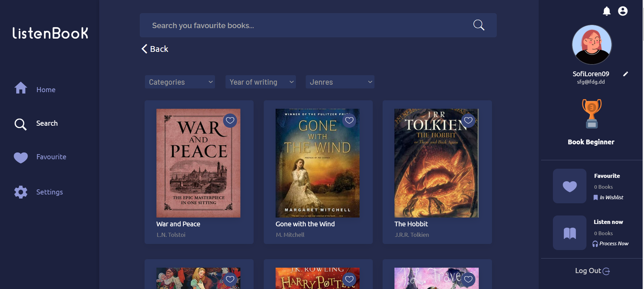Click author M. Mitchell
The image size is (644, 289).
(x=290, y=235)
